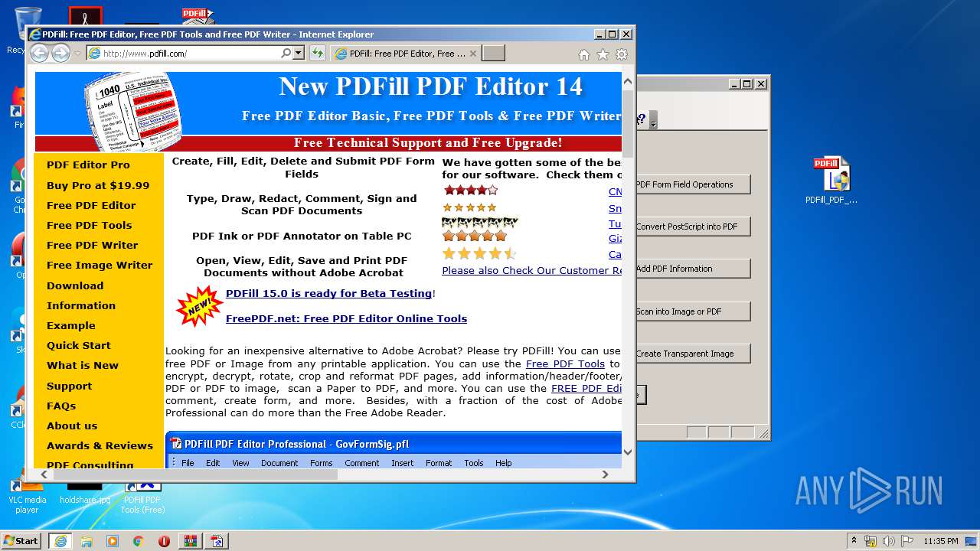Open Windows Media Player on taskbar
This screenshot has height=551, width=980.
[x=113, y=541]
